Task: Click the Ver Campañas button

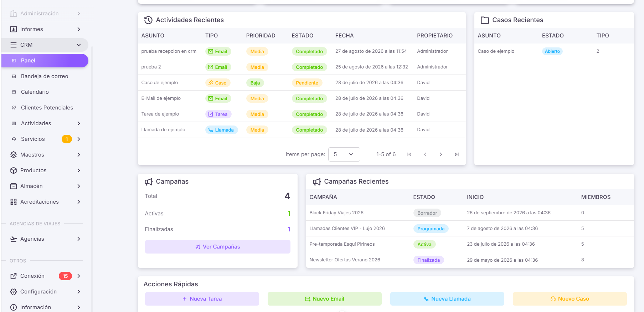Action: (x=217, y=247)
